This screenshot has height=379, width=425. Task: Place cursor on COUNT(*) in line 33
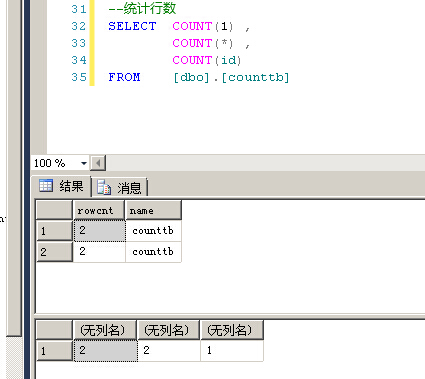(x=203, y=43)
